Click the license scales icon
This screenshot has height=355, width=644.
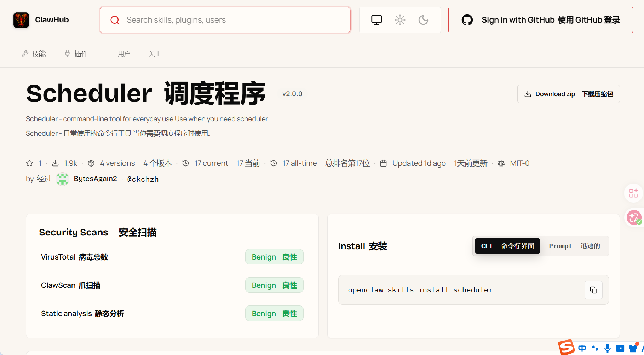[x=501, y=163]
